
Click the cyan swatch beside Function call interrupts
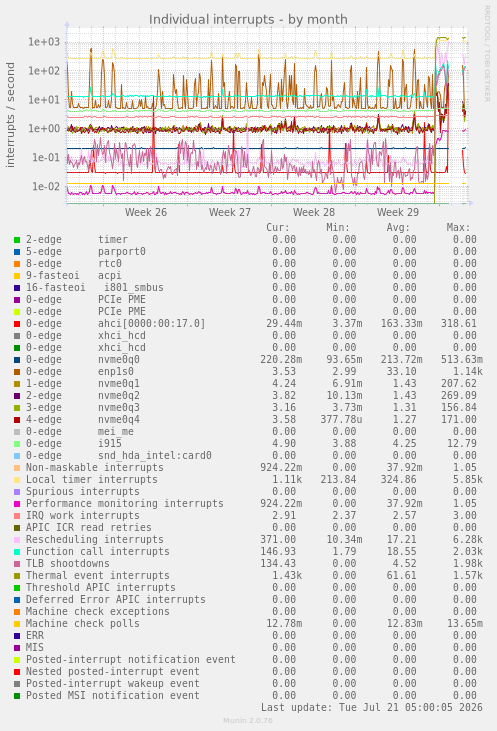click(17, 552)
